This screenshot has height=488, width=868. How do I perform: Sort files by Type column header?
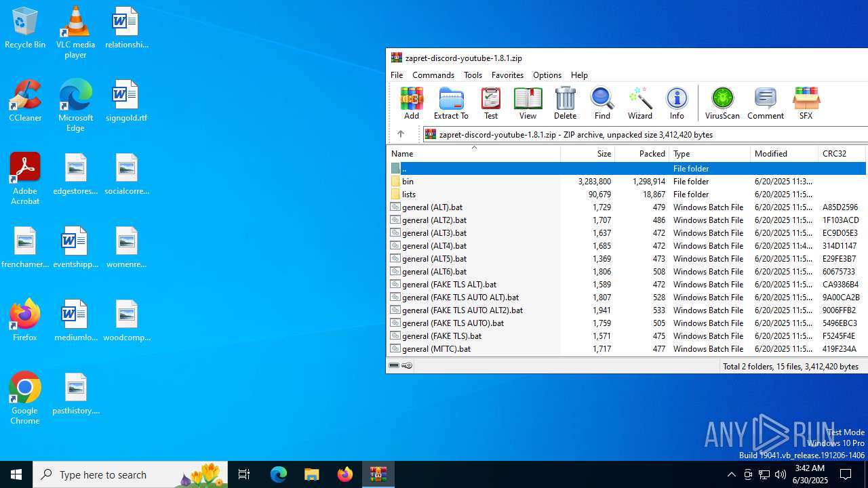point(710,153)
